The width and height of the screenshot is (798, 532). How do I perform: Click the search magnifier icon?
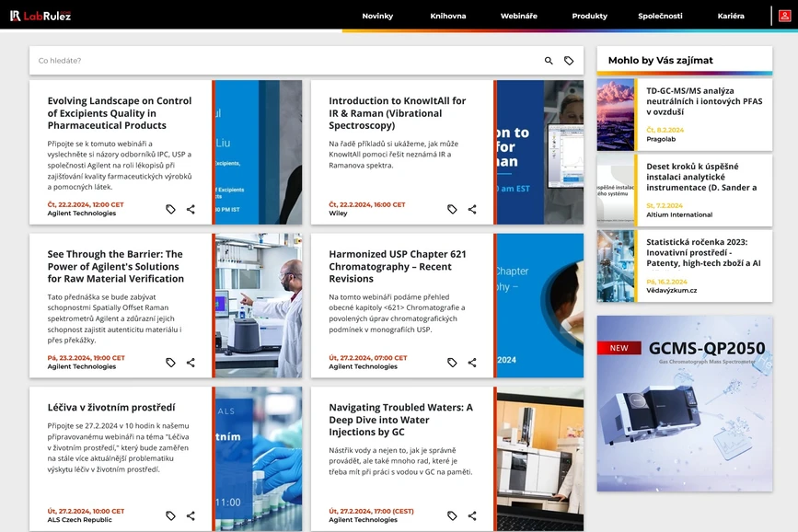click(549, 61)
